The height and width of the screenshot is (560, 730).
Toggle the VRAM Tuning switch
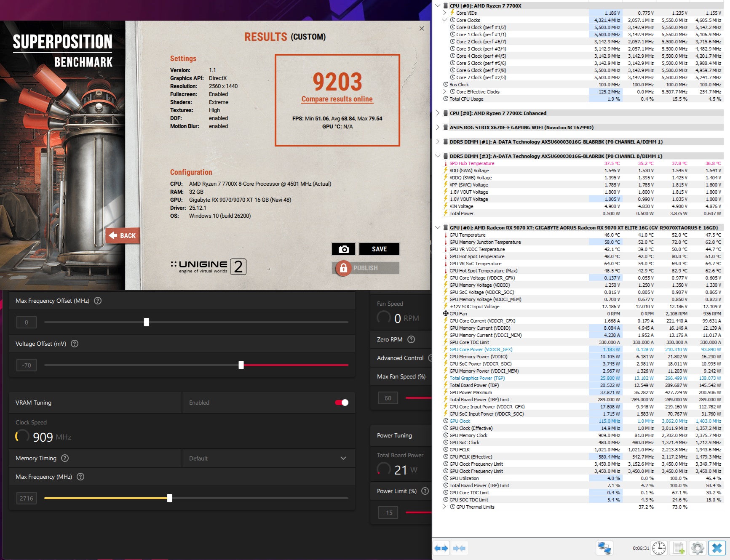pyautogui.click(x=342, y=403)
